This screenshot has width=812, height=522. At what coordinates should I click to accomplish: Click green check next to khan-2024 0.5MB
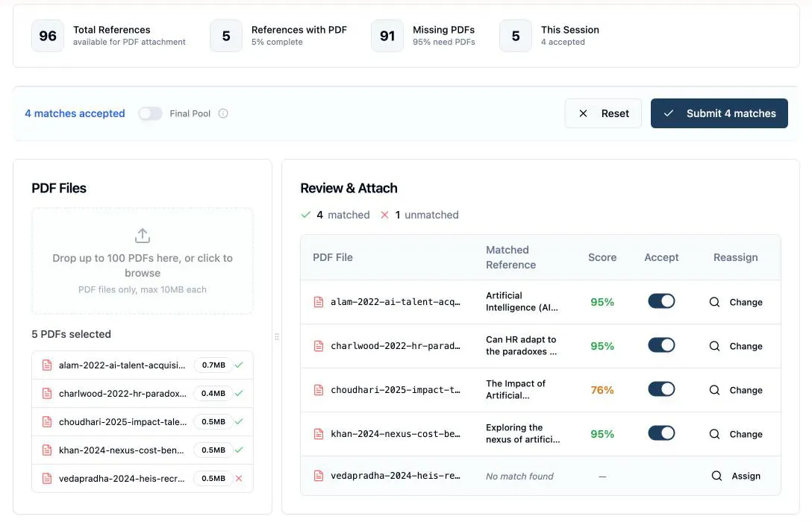coord(239,450)
